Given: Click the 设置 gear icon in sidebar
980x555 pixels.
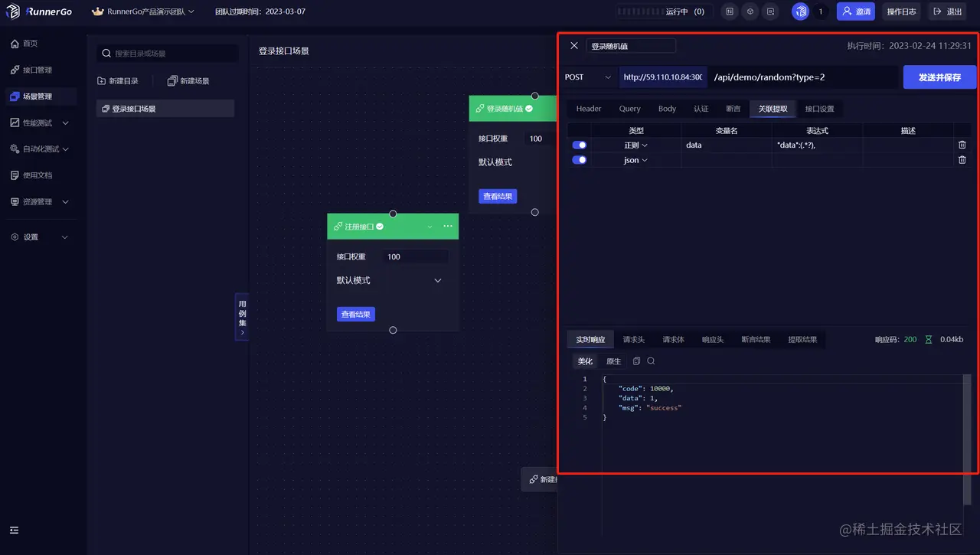Looking at the screenshot, I should (15, 237).
